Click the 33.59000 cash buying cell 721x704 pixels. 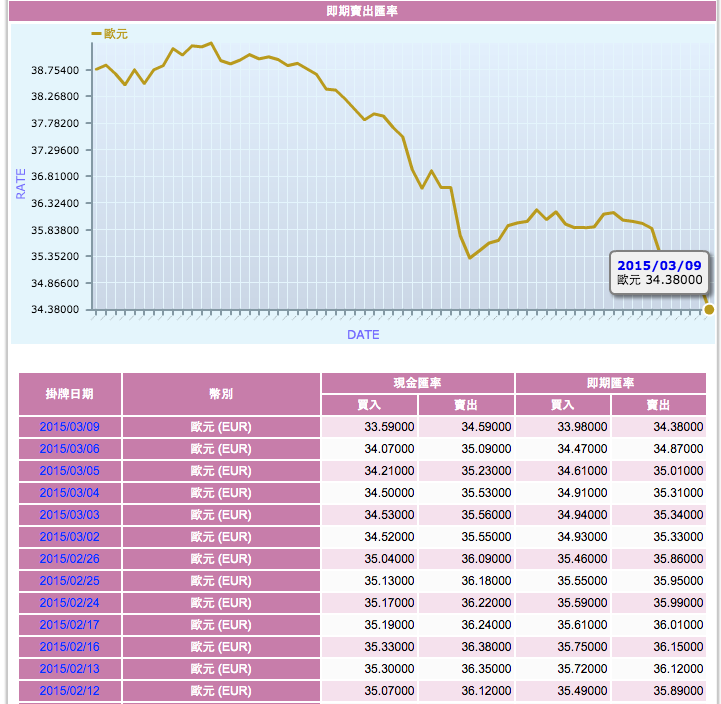[x=369, y=427]
